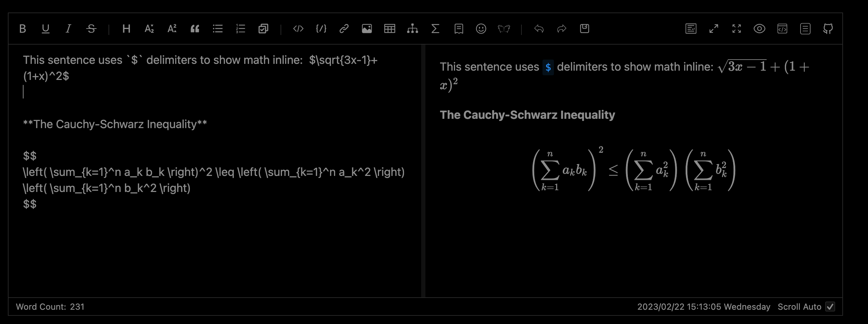The width and height of the screenshot is (868, 324).
Task: Enable fullscreen editing mode
Action: [x=736, y=29]
